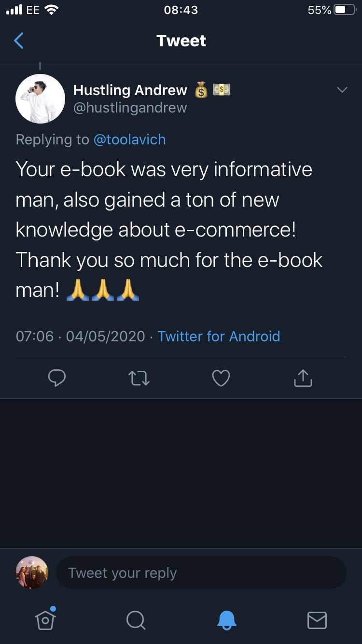Open the @toolavich profile link
The height and width of the screenshot is (644, 362).
(129, 140)
